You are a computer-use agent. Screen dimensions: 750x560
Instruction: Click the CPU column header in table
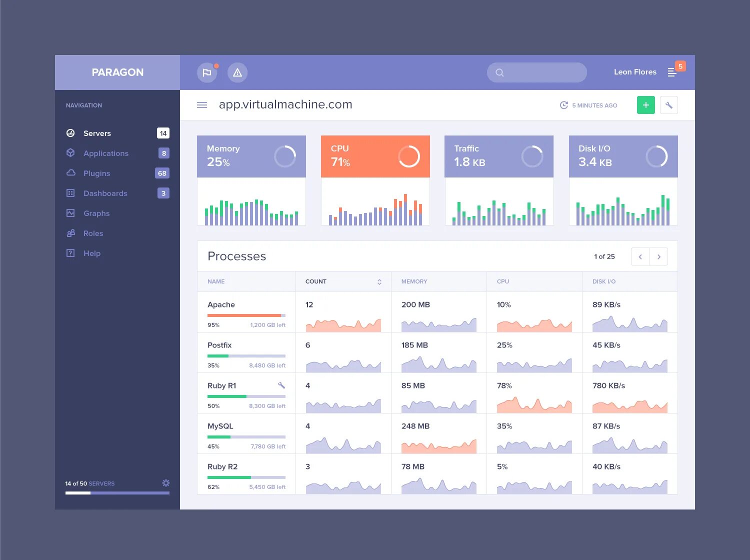click(503, 281)
